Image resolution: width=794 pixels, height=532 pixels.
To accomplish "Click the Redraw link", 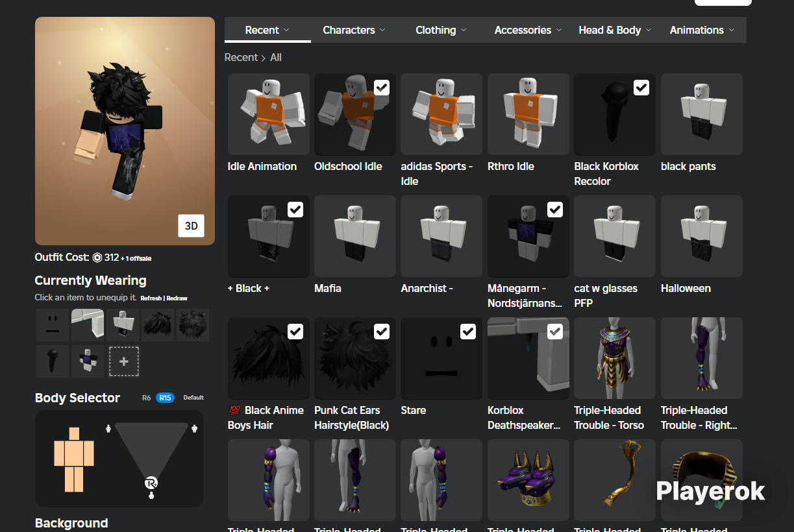I will coord(177,298).
